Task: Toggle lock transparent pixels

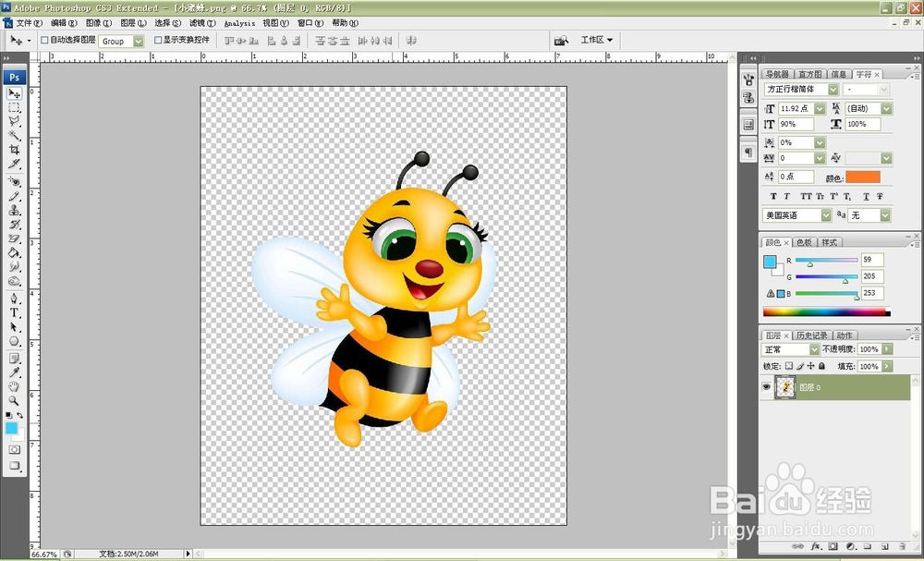Action: tap(789, 366)
